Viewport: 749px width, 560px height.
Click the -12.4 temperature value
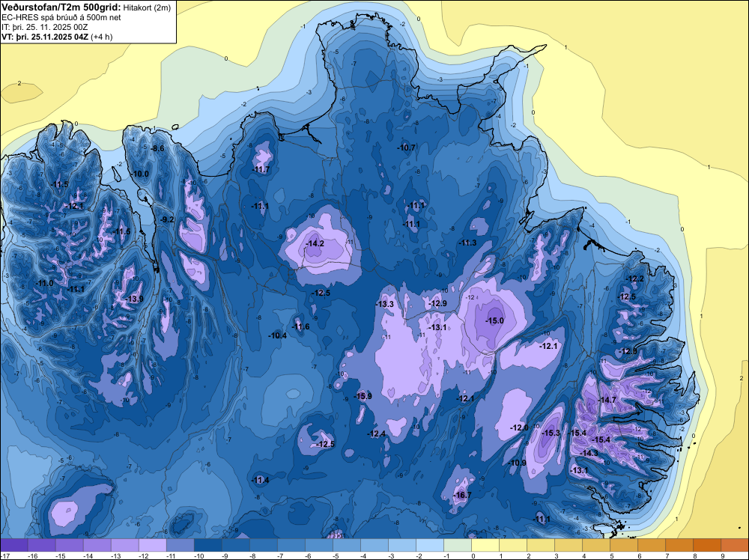pyautogui.click(x=377, y=433)
